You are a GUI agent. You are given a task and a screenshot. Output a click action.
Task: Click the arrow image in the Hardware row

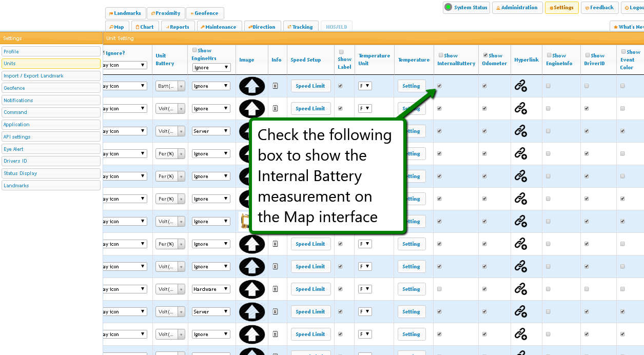251,289
